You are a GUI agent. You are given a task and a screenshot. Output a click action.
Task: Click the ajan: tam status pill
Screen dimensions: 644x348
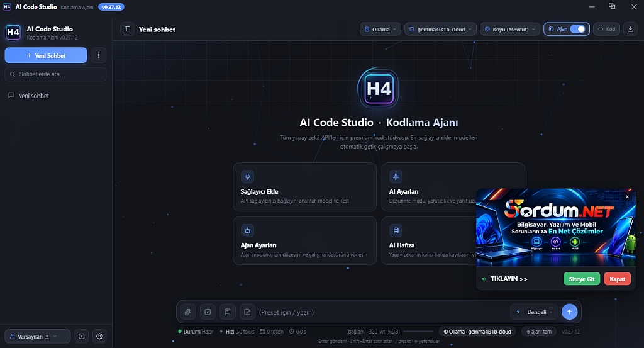(539, 332)
